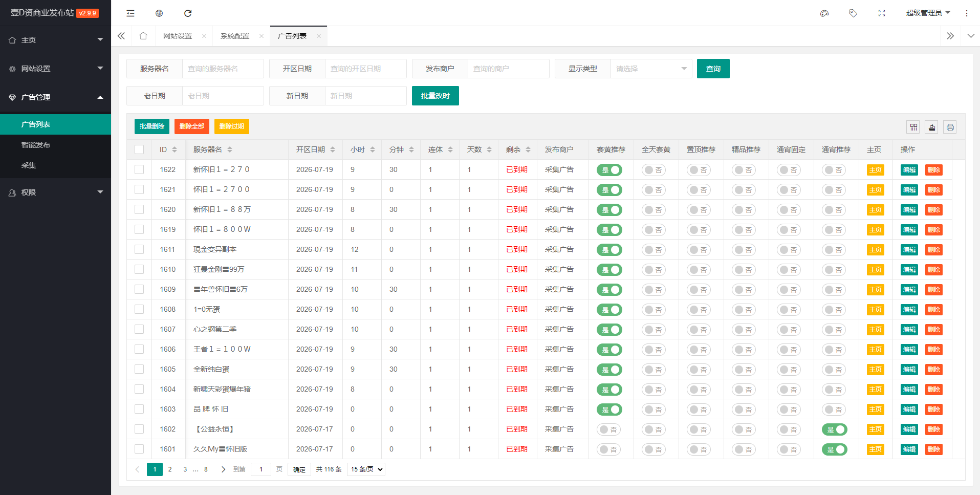Expand the 权限 sidebar menu
Screen dimensions: 980x495
pyautogui.click(x=55, y=192)
